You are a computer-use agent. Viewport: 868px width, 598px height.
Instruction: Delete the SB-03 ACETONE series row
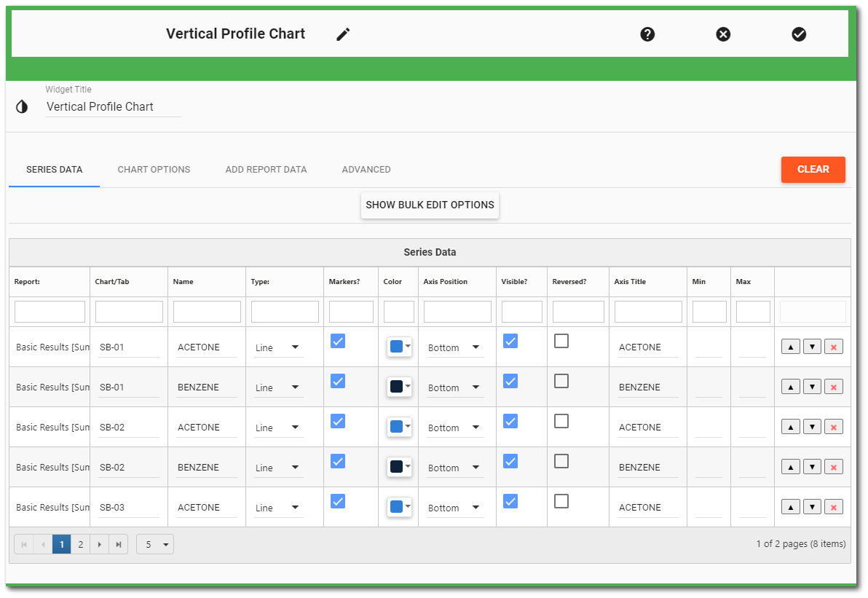pyautogui.click(x=833, y=506)
